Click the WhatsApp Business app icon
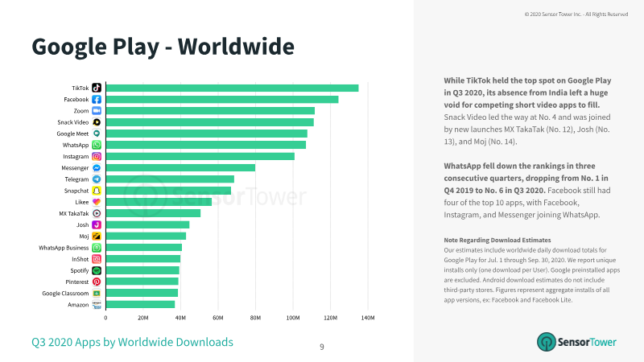 coord(97,248)
